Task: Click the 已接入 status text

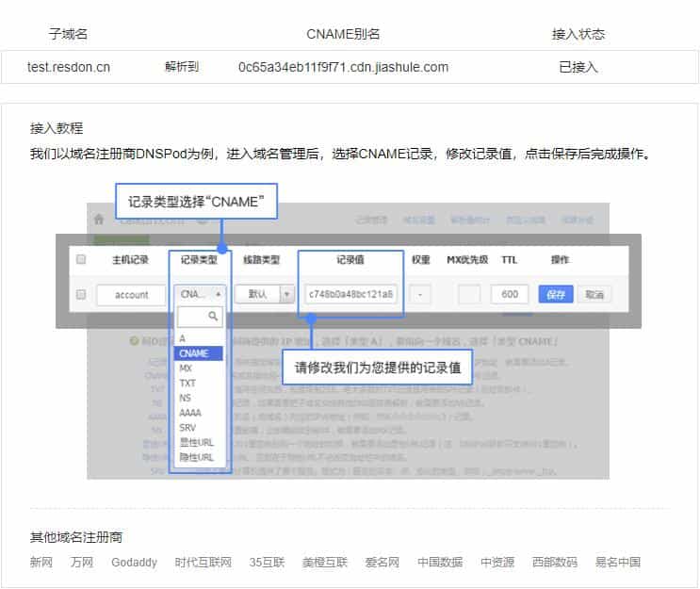Action: pos(578,67)
